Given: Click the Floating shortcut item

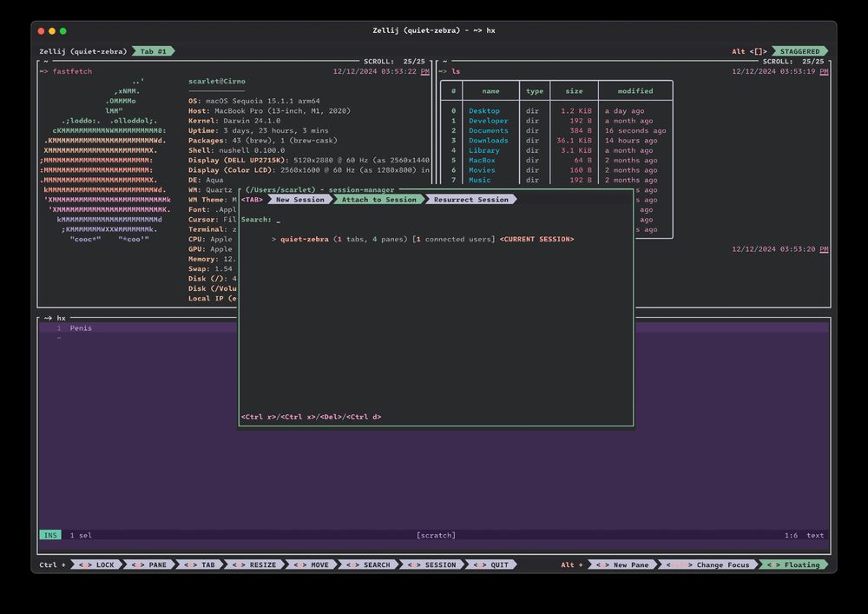Looking at the screenshot, I should pos(793,564).
